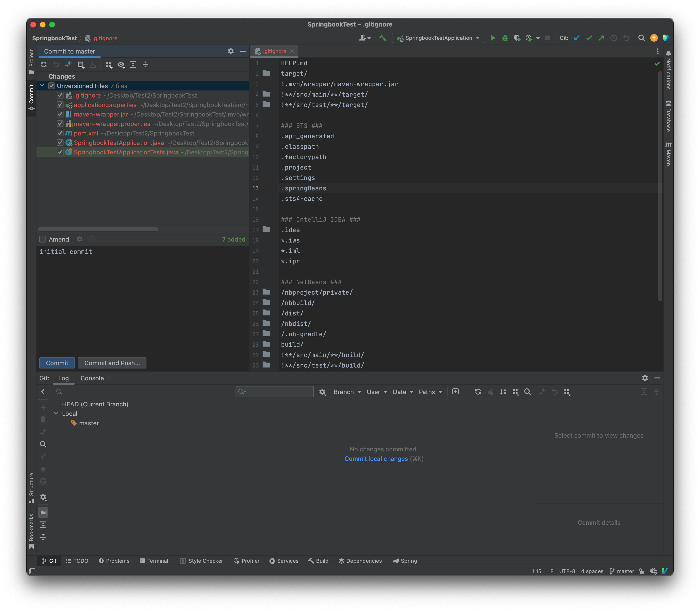Viewport: 700px width, 611px height.
Task: Open Commit panel settings gear
Action: [231, 51]
